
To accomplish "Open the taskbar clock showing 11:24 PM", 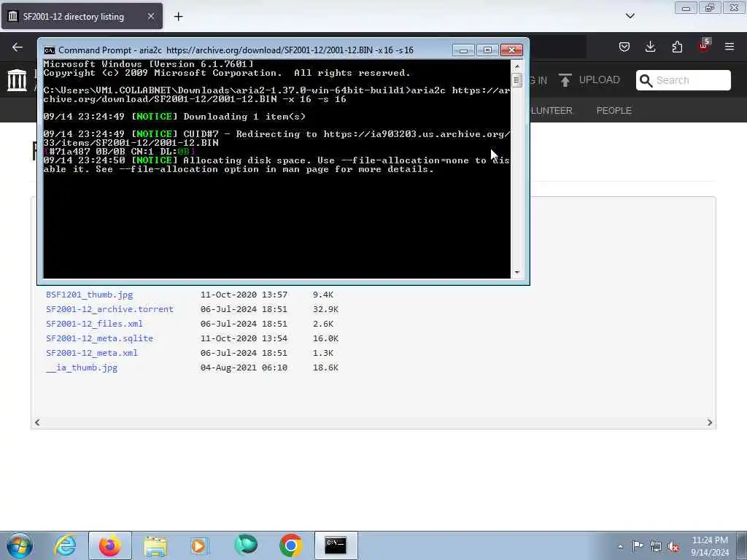I will click(x=710, y=545).
